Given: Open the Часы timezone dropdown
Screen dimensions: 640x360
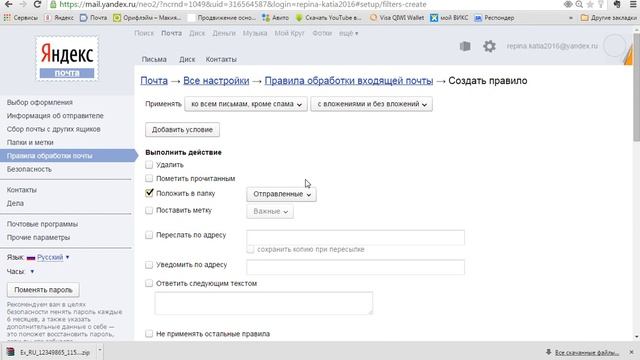Looking at the screenshot, I should [32, 271].
